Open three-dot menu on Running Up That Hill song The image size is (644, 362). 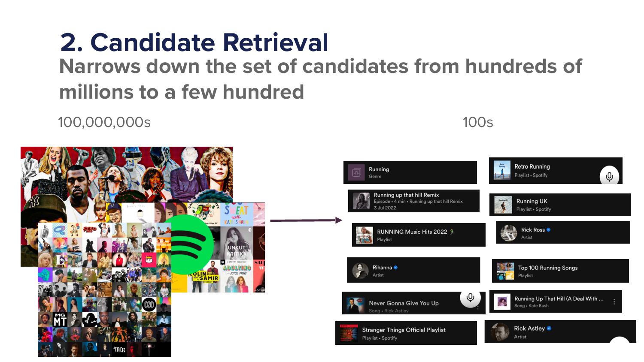(x=614, y=302)
